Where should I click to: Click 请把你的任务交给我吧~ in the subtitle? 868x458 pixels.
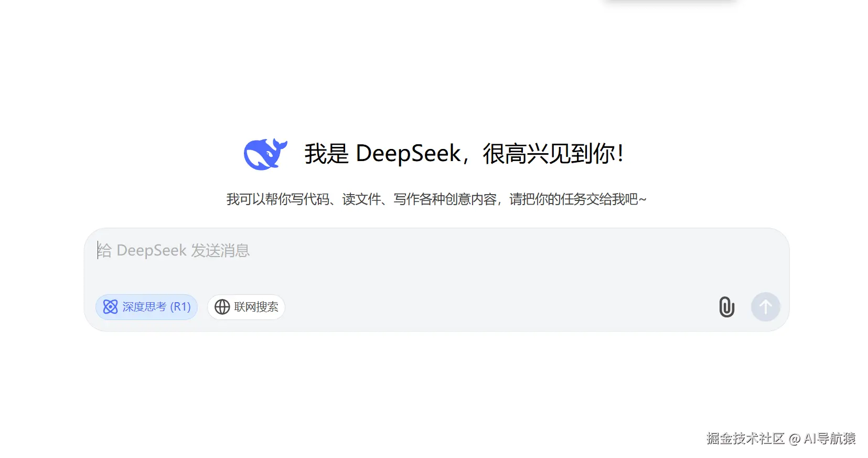click(577, 199)
